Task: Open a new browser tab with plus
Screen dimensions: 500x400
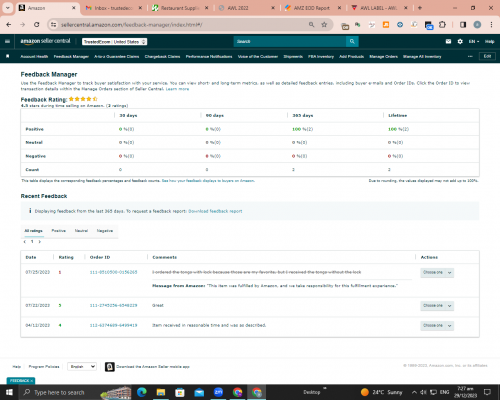Action: click(420, 8)
